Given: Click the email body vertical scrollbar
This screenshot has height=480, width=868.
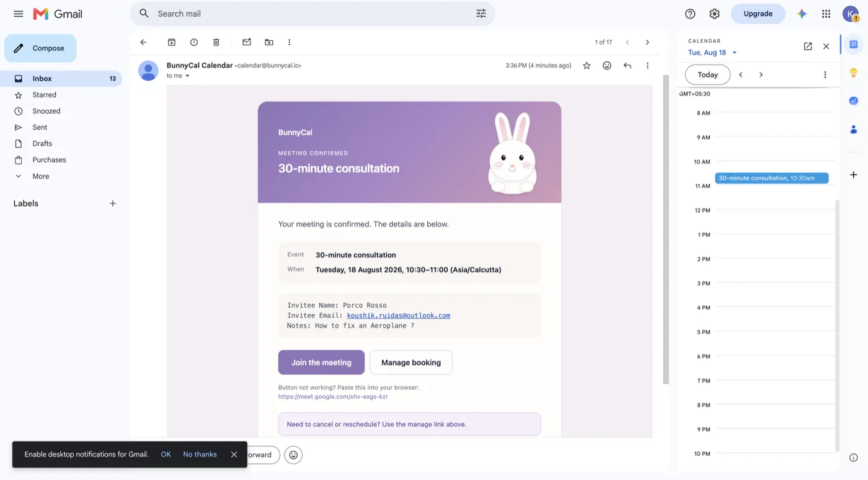Looking at the screenshot, I should [666, 229].
